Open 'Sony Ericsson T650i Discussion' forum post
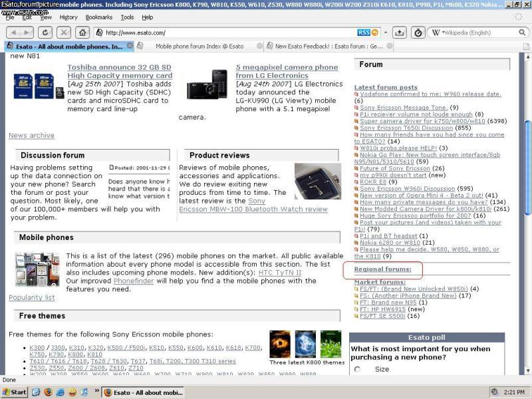532x399 pixels. (406, 128)
